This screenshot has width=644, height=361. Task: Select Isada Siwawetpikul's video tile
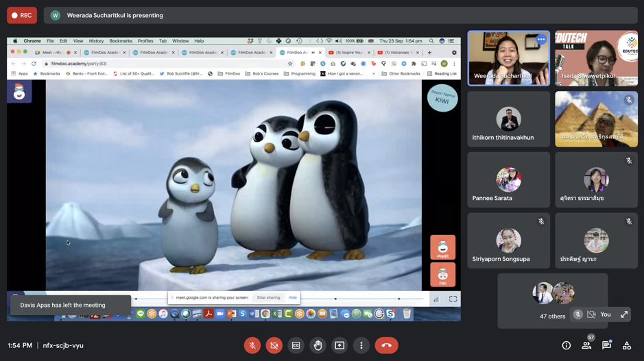coord(597,58)
